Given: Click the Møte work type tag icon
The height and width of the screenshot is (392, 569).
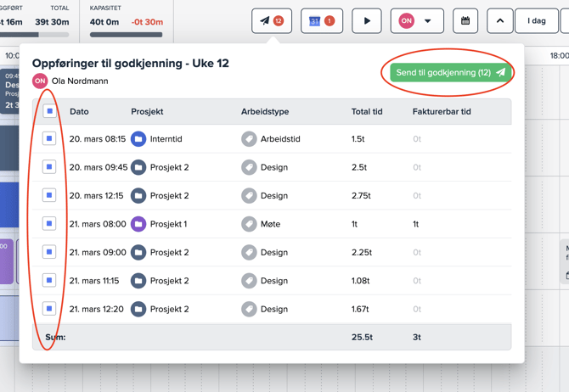Looking at the screenshot, I should (249, 224).
